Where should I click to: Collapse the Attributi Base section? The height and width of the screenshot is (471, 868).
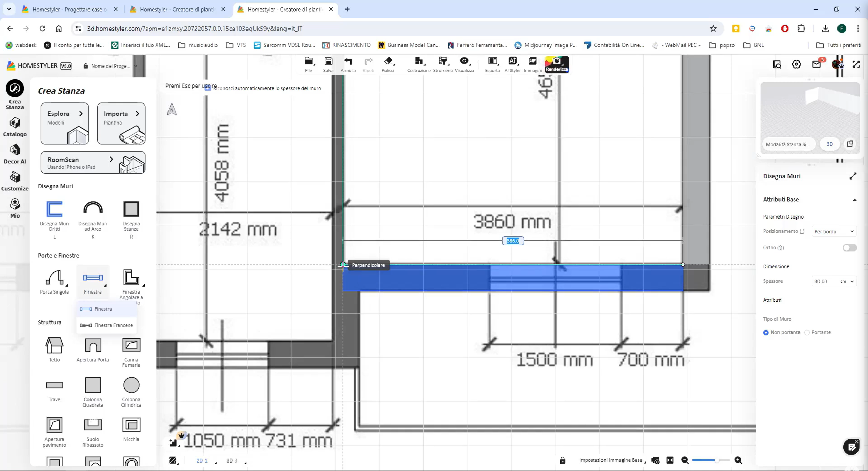pyautogui.click(x=854, y=200)
